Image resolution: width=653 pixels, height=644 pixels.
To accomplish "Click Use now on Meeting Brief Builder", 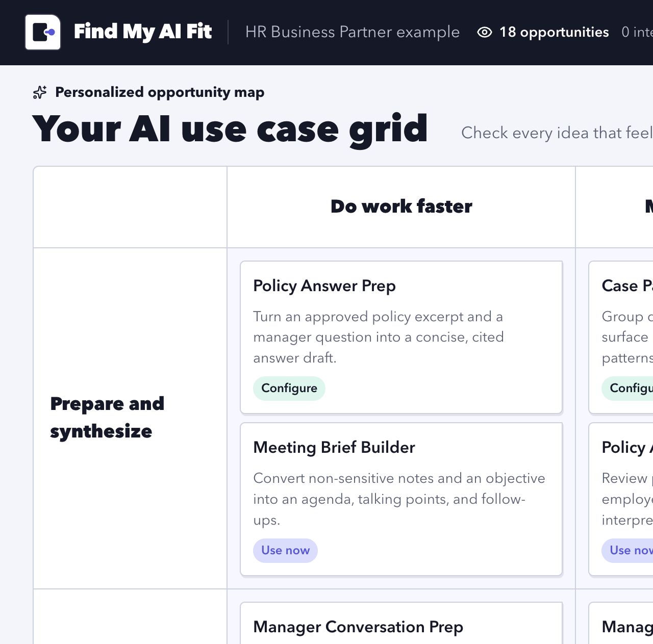I will (285, 551).
